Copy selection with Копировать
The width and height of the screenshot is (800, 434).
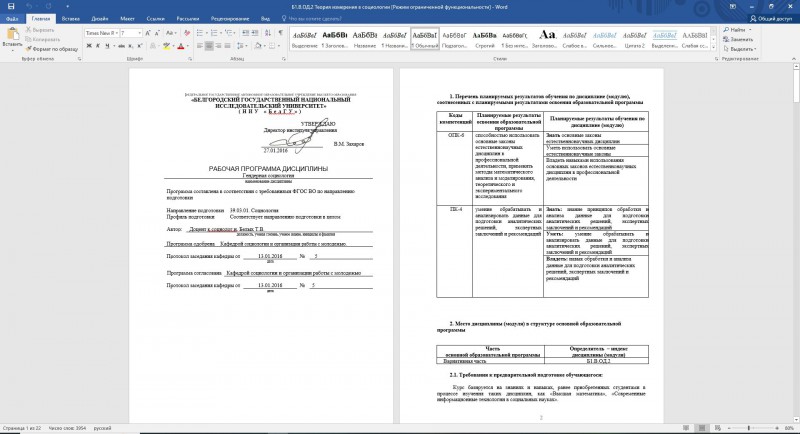43,39
